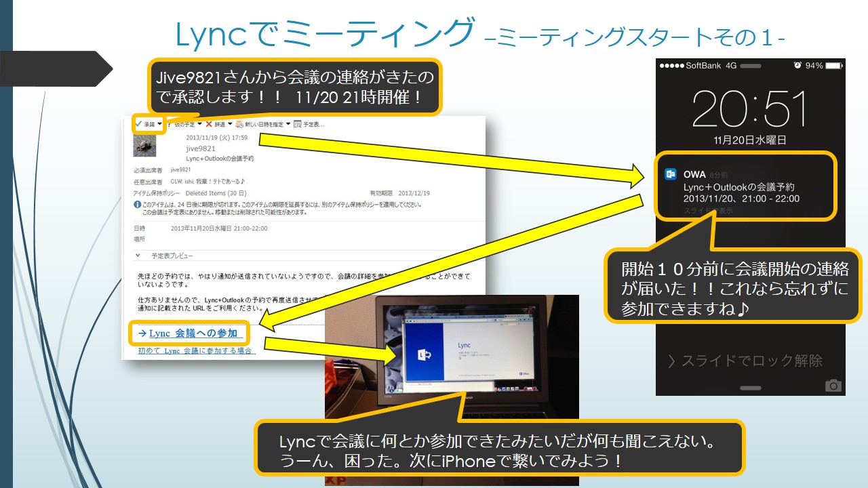Open the '初めて Lync 会議に参加する場合' link
This screenshot has width=868, height=488.
coord(197,351)
